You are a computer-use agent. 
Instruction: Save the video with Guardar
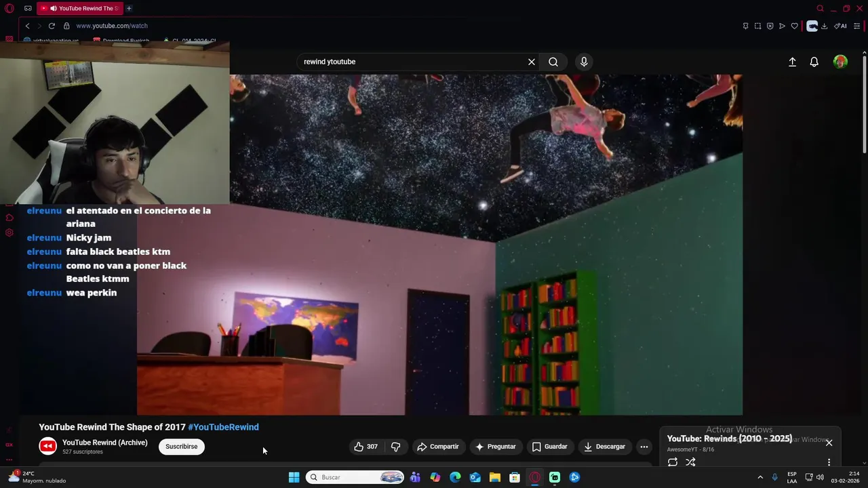tap(550, 447)
